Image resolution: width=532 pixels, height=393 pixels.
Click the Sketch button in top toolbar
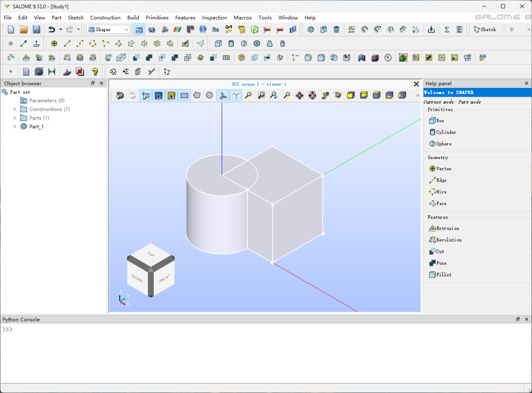pyautogui.click(x=485, y=30)
